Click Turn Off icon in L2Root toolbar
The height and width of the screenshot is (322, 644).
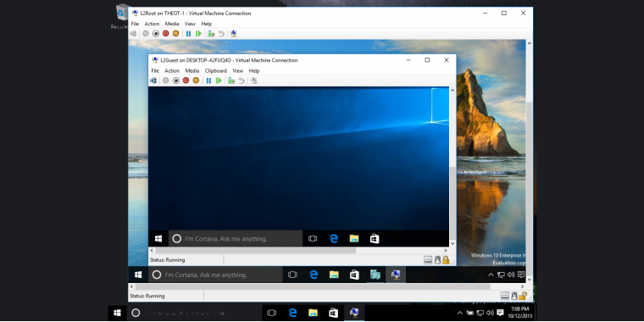(156, 34)
